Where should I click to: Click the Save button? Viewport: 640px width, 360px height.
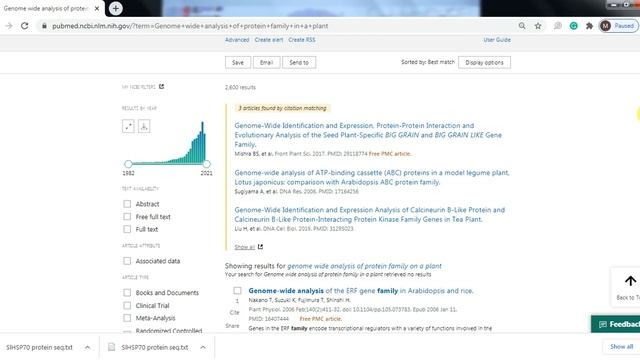click(x=238, y=62)
